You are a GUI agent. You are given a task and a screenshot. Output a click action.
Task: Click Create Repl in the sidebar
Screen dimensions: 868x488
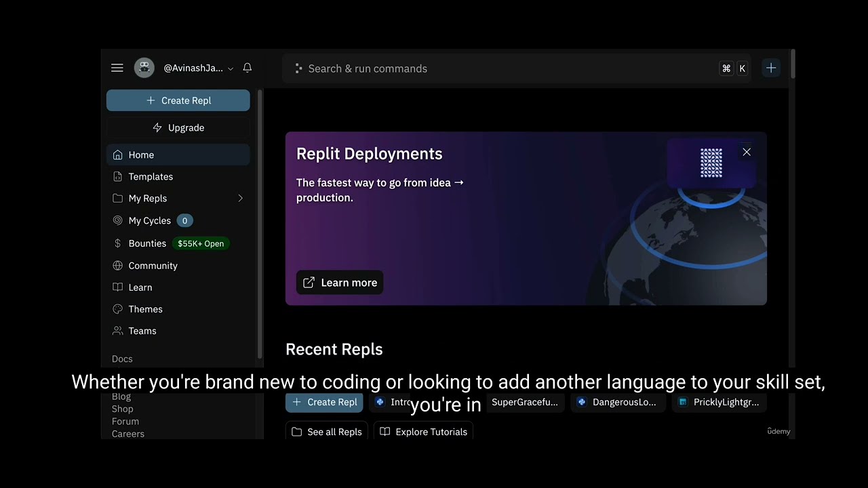[178, 100]
